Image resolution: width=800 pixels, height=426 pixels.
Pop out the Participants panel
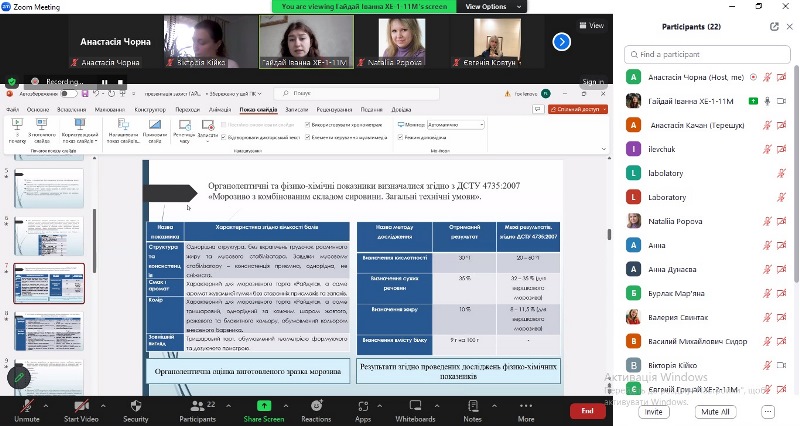774,27
